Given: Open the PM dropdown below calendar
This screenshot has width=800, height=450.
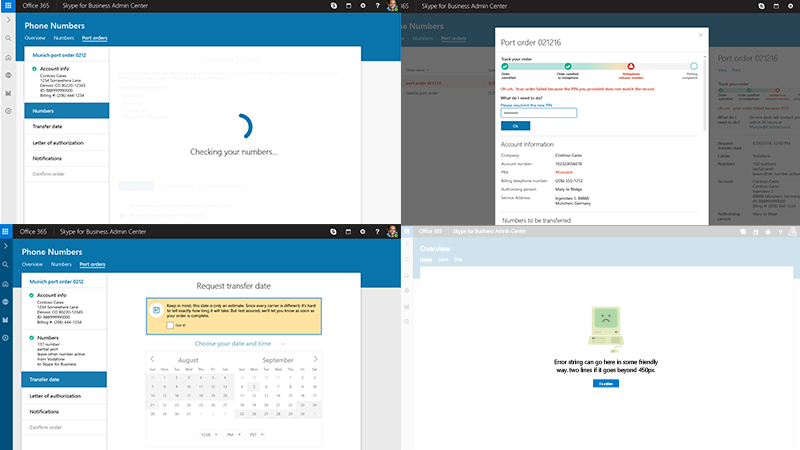Looking at the screenshot, I should 234,435.
